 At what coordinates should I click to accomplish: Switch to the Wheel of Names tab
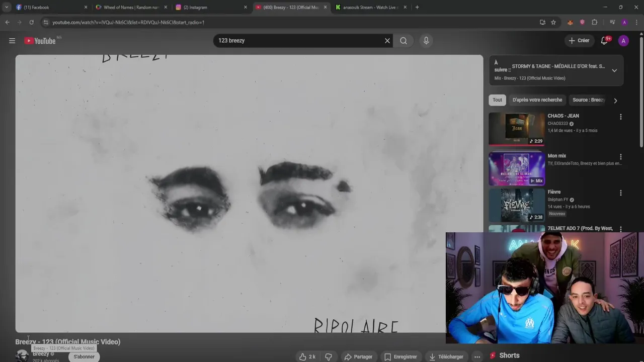click(x=131, y=7)
